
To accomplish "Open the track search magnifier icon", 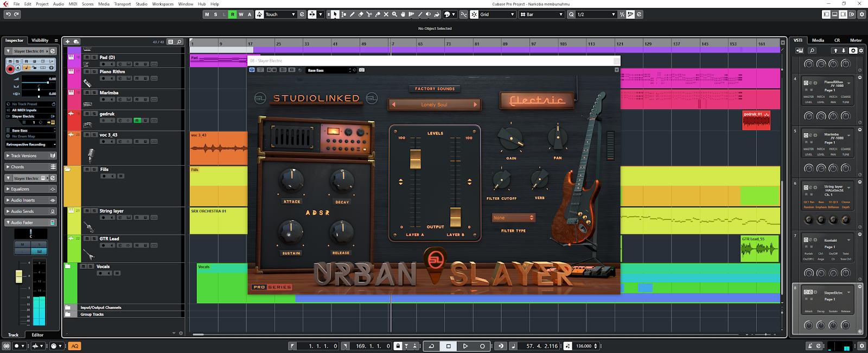I will click(179, 41).
